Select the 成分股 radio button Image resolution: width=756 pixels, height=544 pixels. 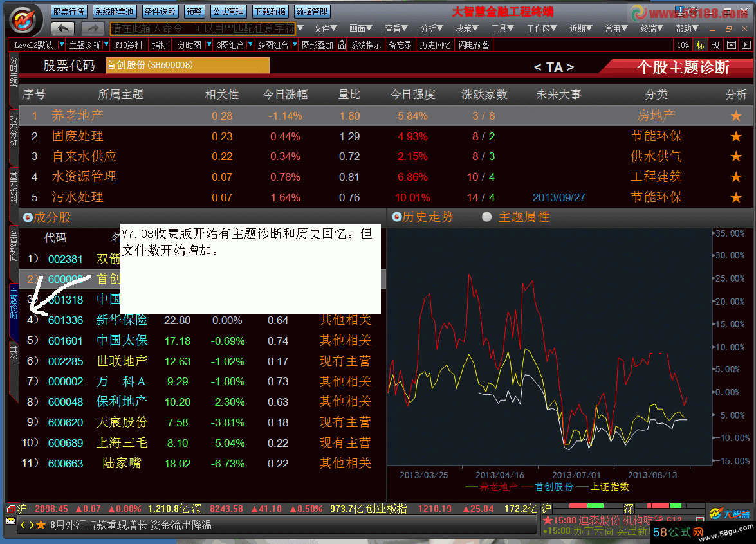click(28, 218)
